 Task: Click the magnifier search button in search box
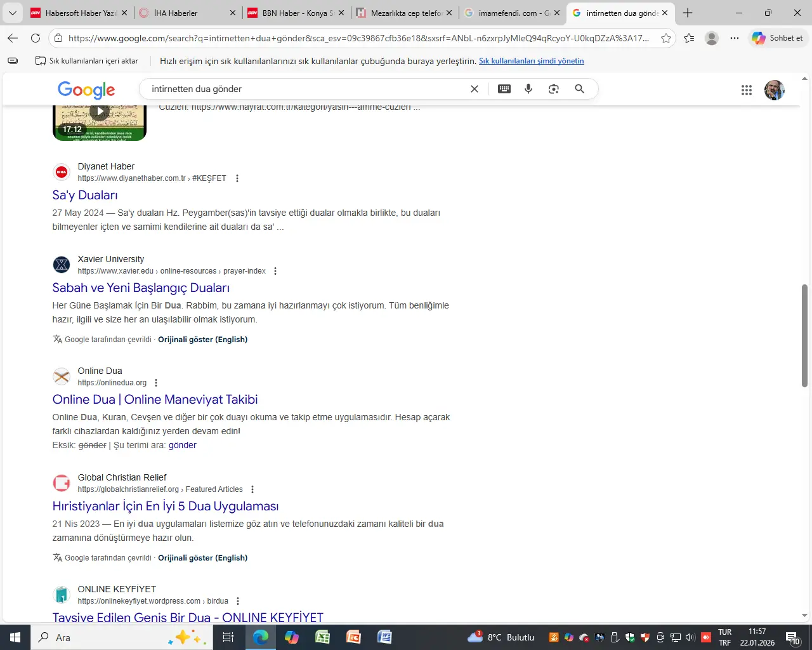click(579, 89)
